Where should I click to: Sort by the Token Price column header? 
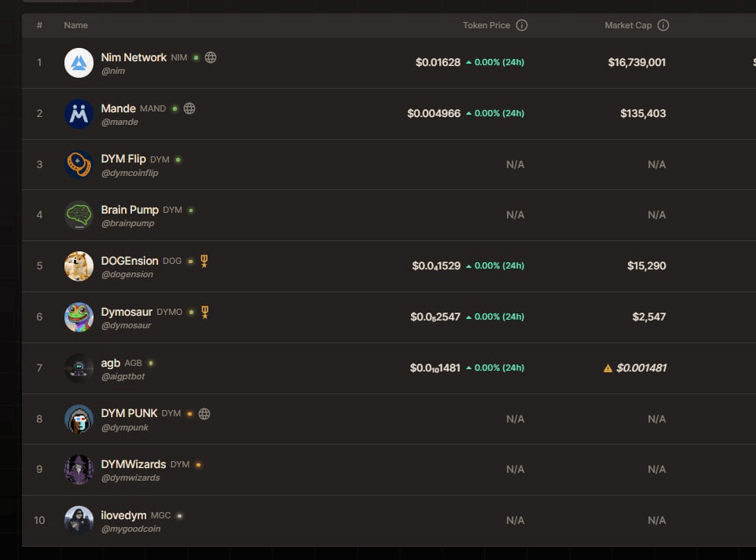[x=486, y=25]
